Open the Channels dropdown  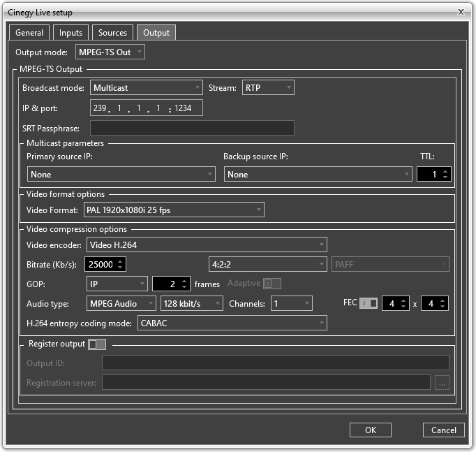292,303
